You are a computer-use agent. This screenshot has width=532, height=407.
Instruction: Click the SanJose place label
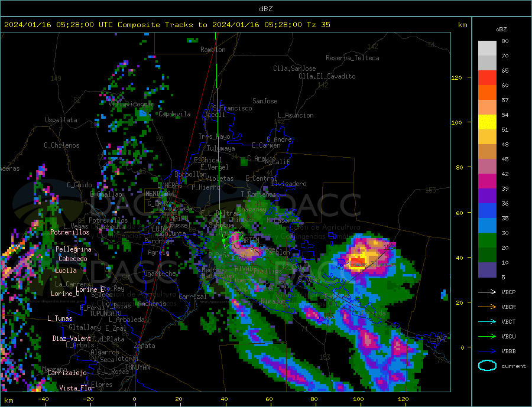[265, 101]
